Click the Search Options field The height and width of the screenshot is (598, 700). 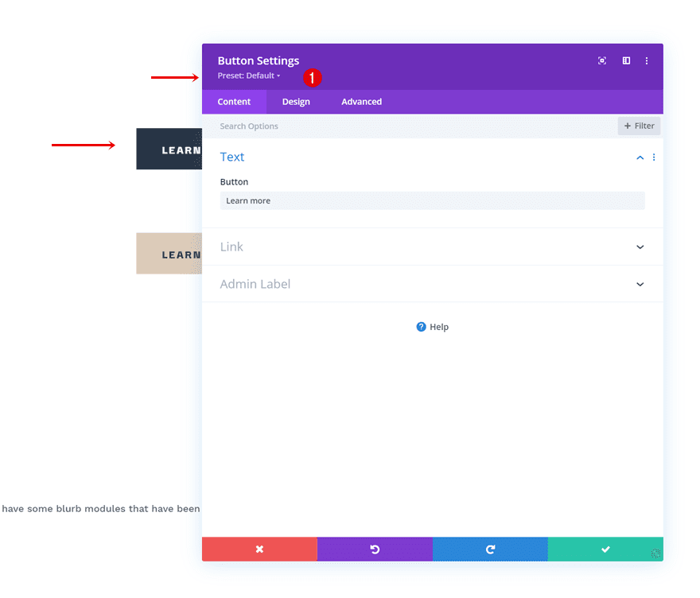(318, 126)
